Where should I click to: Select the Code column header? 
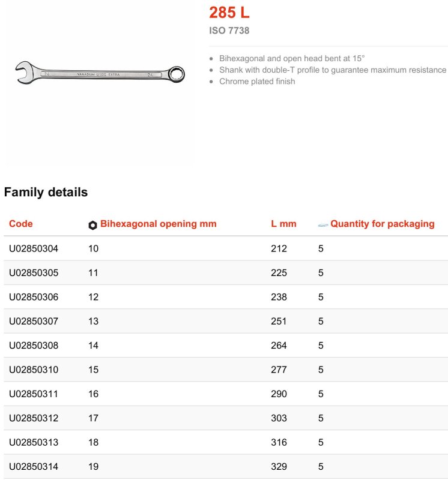coord(21,224)
